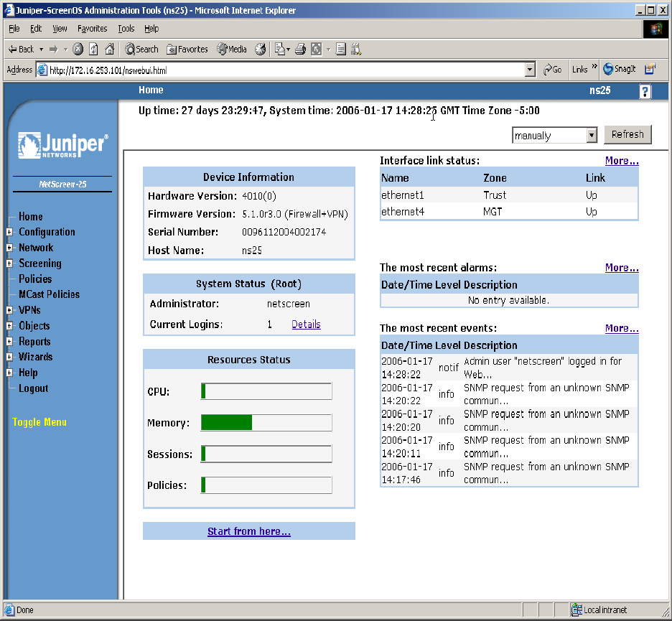Expand the Configuration tree node

[9, 232]
